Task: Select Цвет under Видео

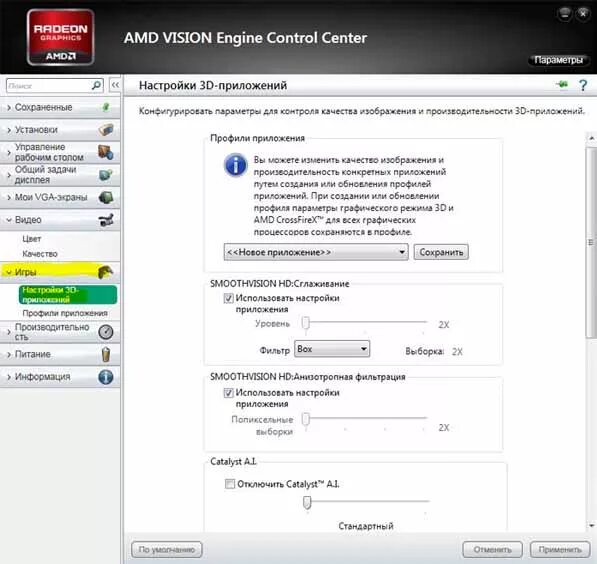Action: (x=32, y=239)
